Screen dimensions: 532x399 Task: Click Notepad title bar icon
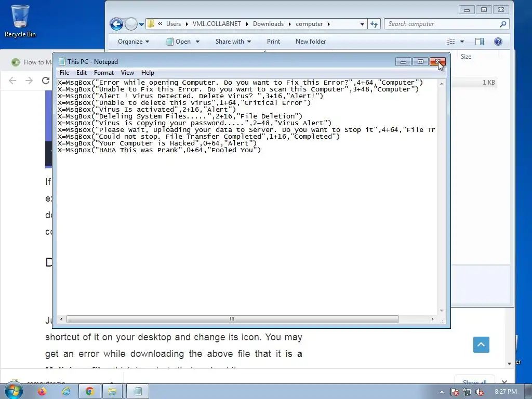tap(62, 61)
